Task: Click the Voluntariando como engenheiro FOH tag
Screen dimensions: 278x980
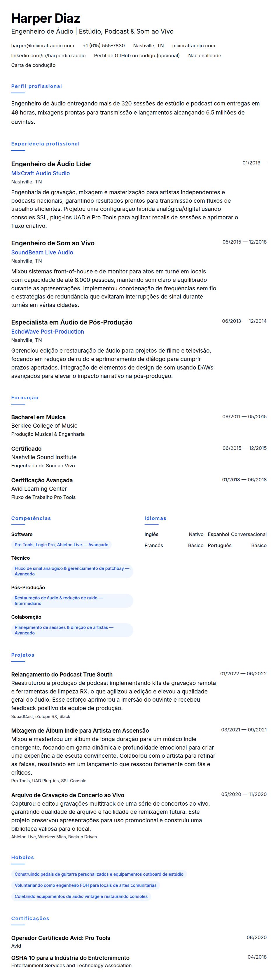Action: pos(85,885)
